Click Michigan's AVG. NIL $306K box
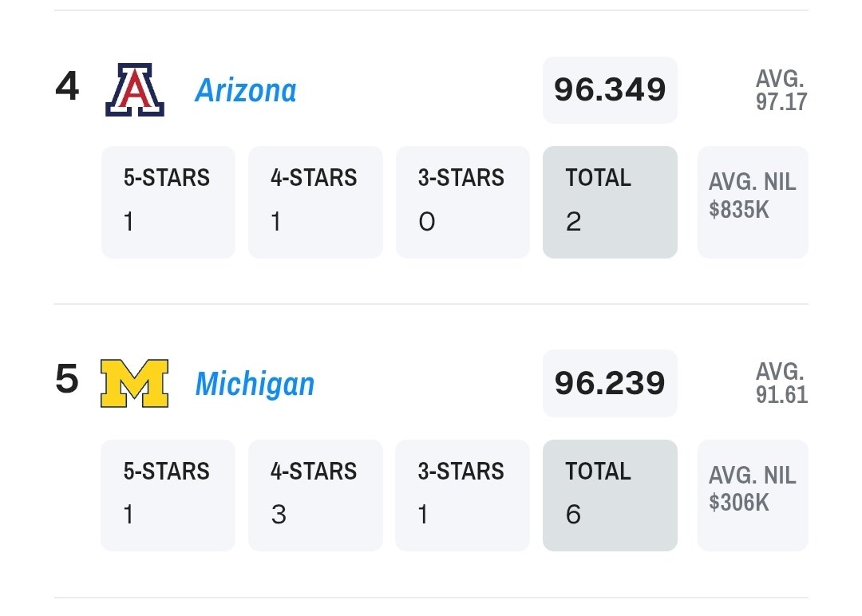Viewport: 862px width, 616px height. point(752,495)
